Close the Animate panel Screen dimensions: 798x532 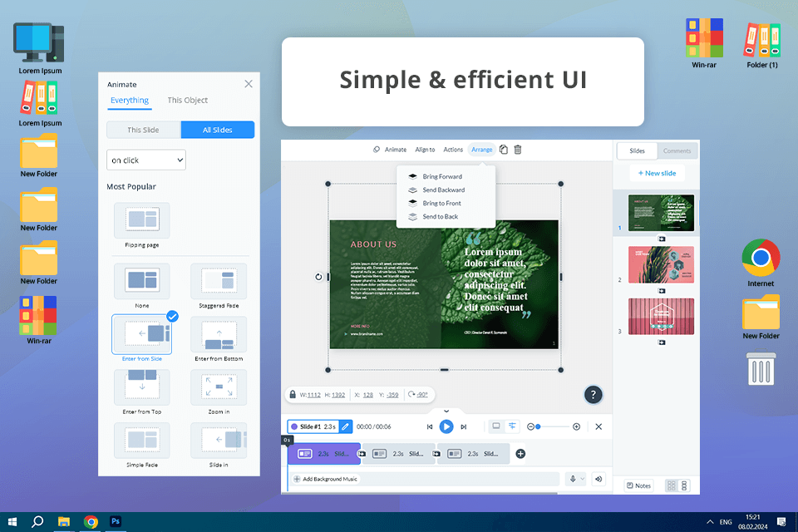pyautogui.click(x=249, y=84)
